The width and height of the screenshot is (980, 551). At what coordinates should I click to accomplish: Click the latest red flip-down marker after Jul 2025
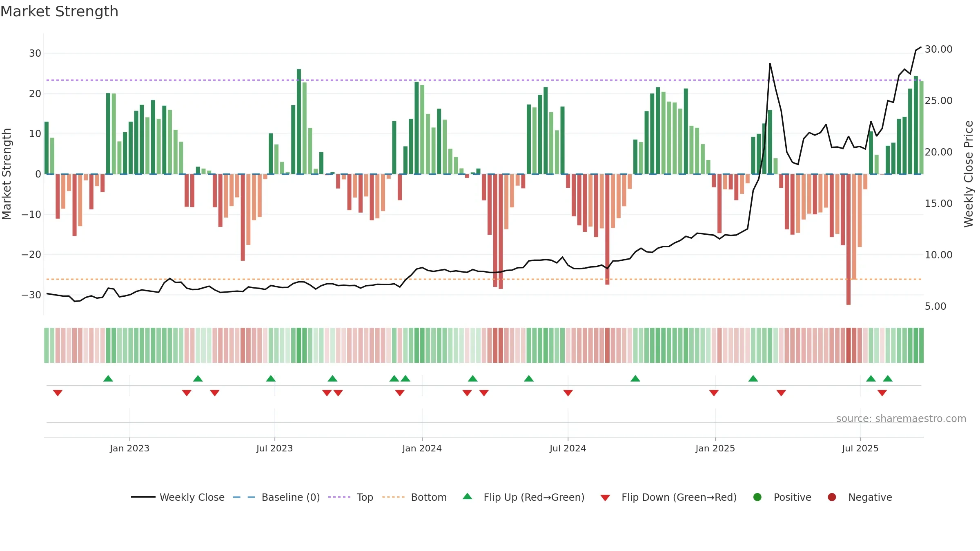pos(882,393)
